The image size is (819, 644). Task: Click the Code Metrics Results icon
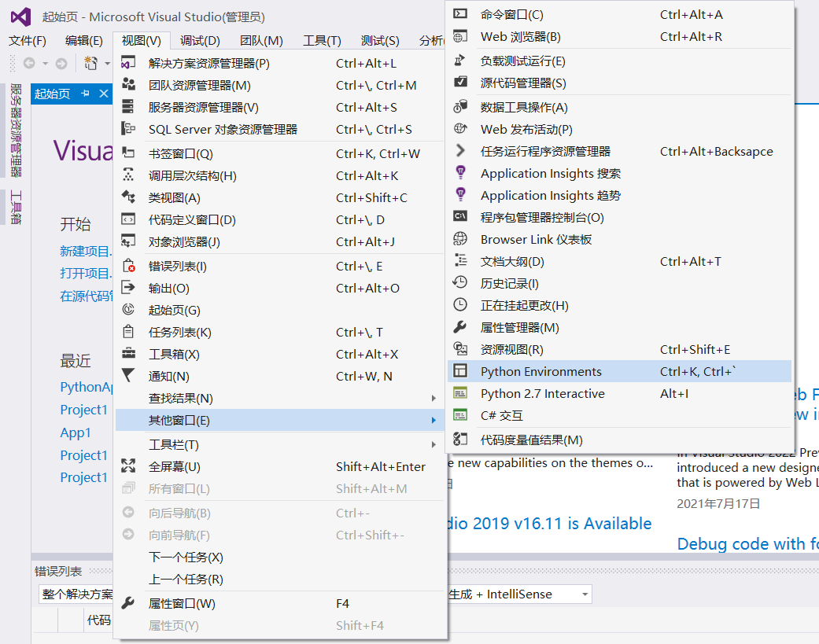coord(460,439)
